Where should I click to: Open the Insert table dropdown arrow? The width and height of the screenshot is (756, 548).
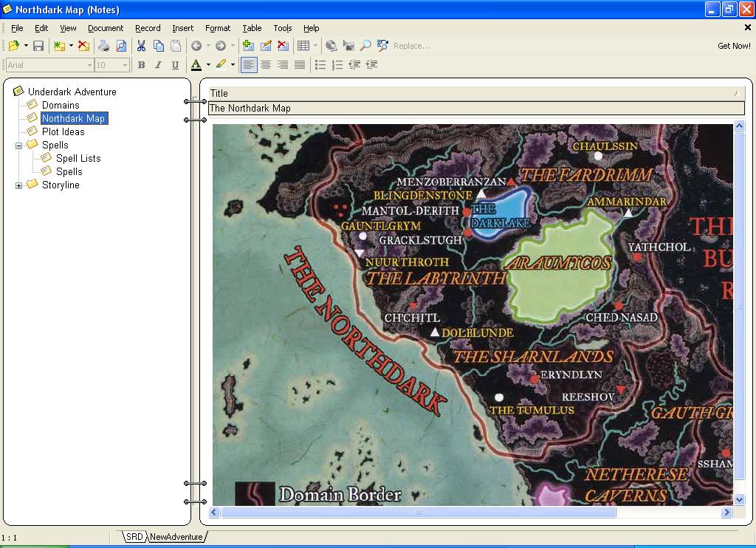(316, 46)
